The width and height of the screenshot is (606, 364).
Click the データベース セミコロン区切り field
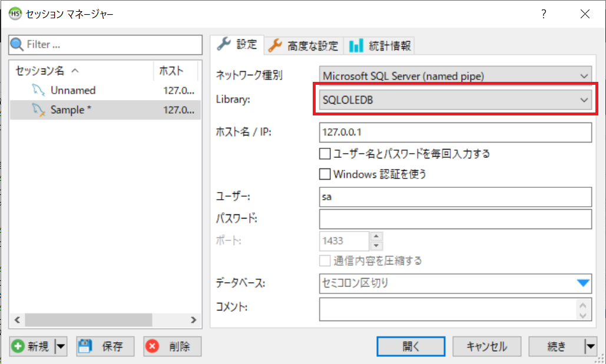[455, 283]
